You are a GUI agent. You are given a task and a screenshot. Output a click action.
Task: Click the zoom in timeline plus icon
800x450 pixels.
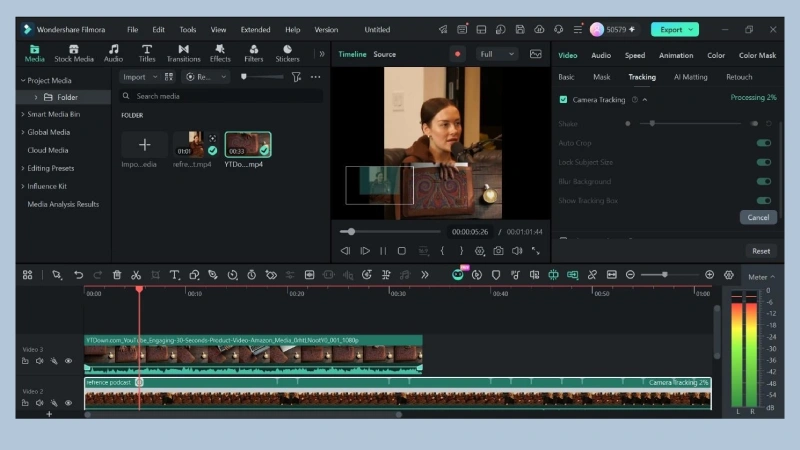(709, 275)
